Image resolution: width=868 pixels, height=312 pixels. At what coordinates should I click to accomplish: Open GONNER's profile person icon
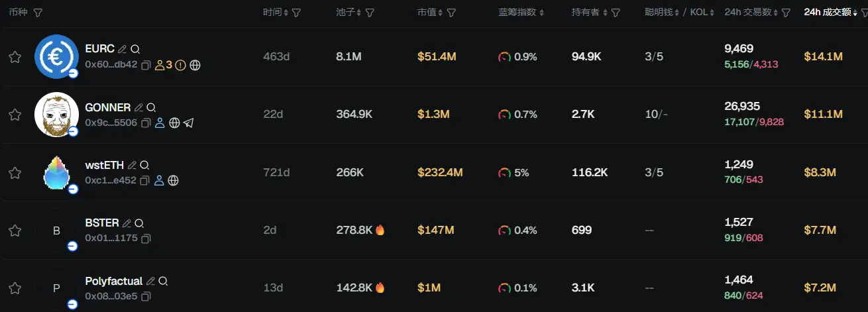coord(160,123)
